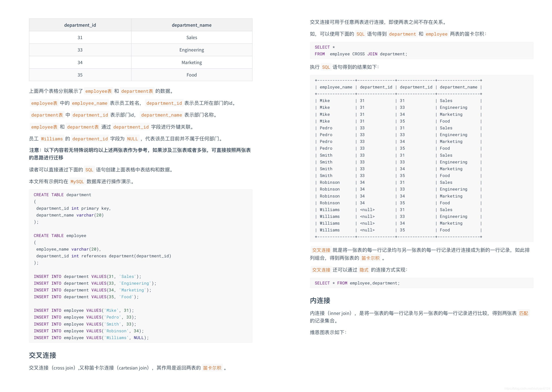Click the Food cell in department table
Viewport: 552px width, 392px height.
pos(191,75)
